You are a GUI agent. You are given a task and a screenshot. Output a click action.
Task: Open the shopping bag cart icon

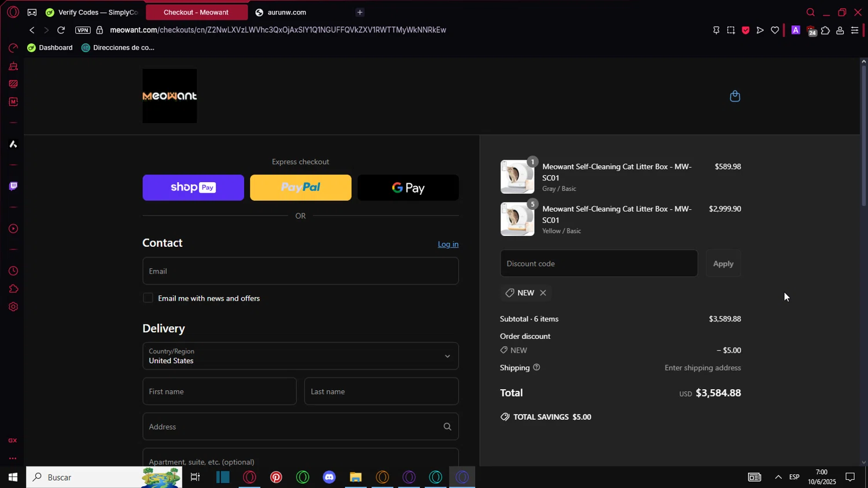pos(735,96)
